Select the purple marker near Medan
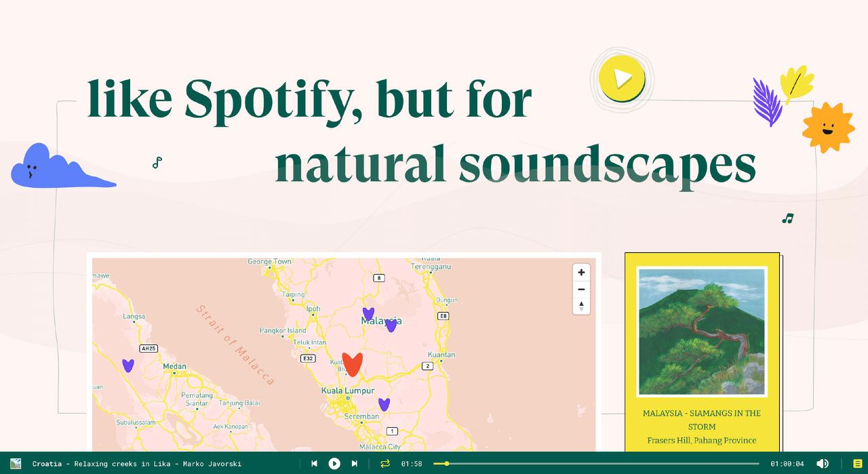 [128, 366]
